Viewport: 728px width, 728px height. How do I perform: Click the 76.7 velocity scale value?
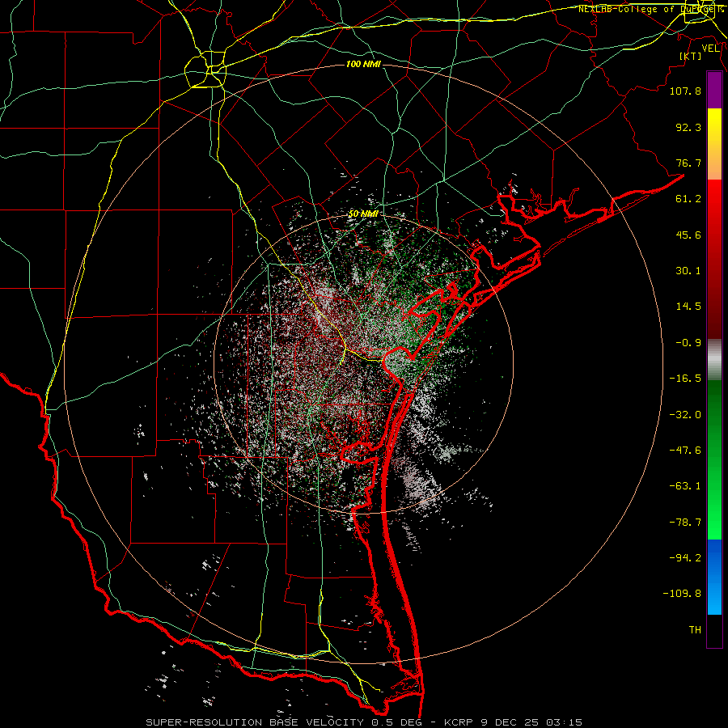688,163
